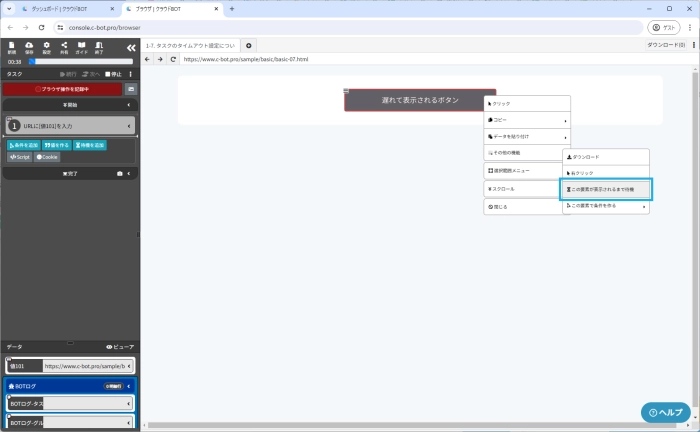Collapse the sidebar with the double-chevron icon
The width and height of the screenshot is (700, 432).
130,47
